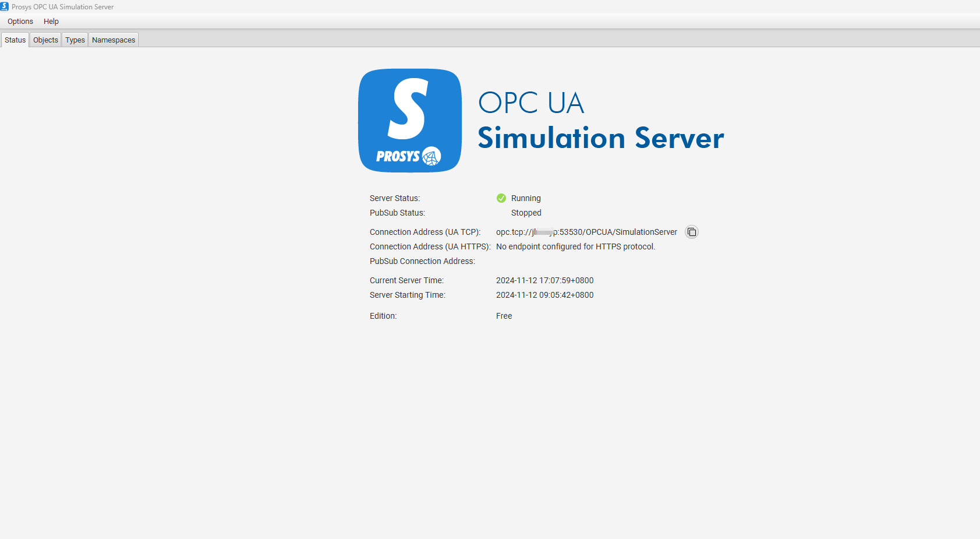Click current server time 17:07:59 value
This screenshot has width=980, height=539.
click(544, 280)
